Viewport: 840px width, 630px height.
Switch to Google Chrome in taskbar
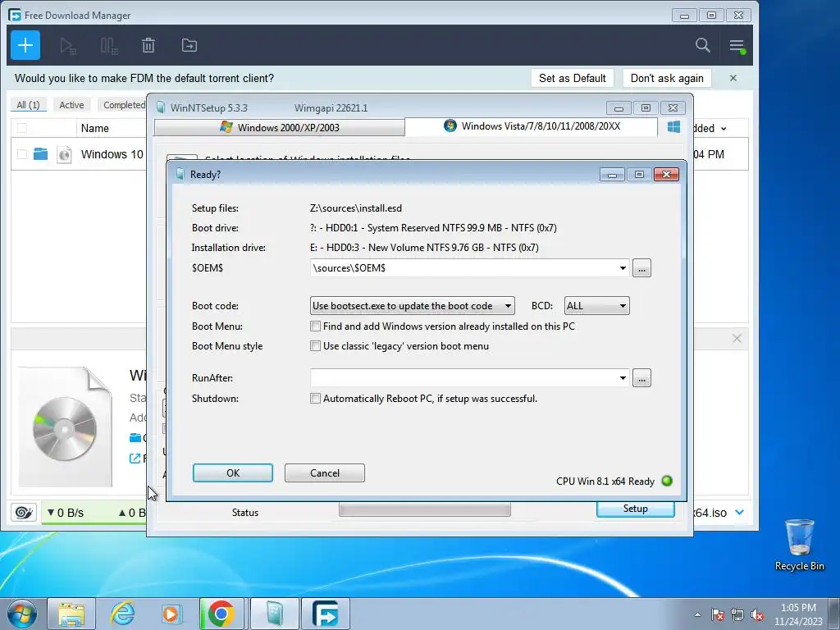[x=221, y=614]
